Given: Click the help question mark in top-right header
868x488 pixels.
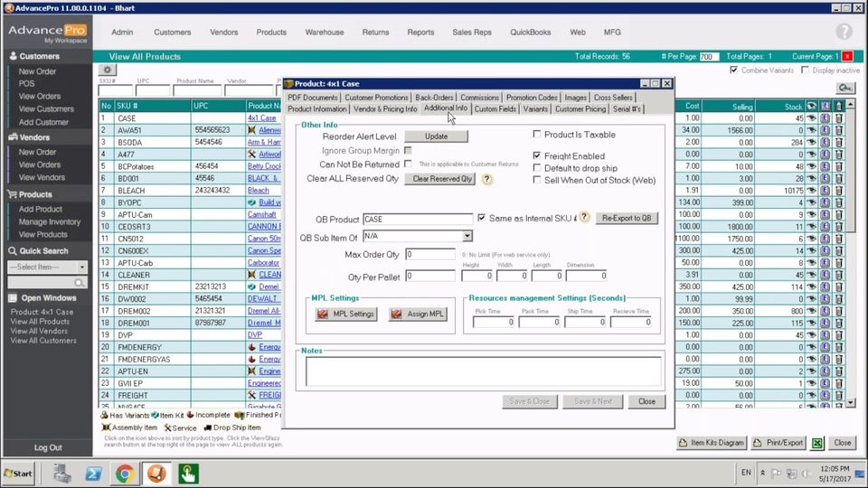Looking at the screenshot, I should tap(844, 32).
